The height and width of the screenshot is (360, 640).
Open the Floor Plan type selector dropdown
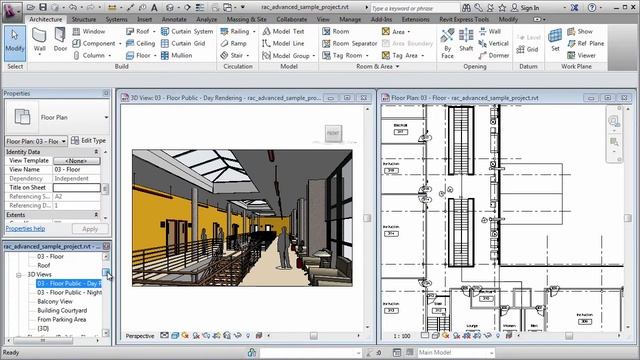pos(106,117)
